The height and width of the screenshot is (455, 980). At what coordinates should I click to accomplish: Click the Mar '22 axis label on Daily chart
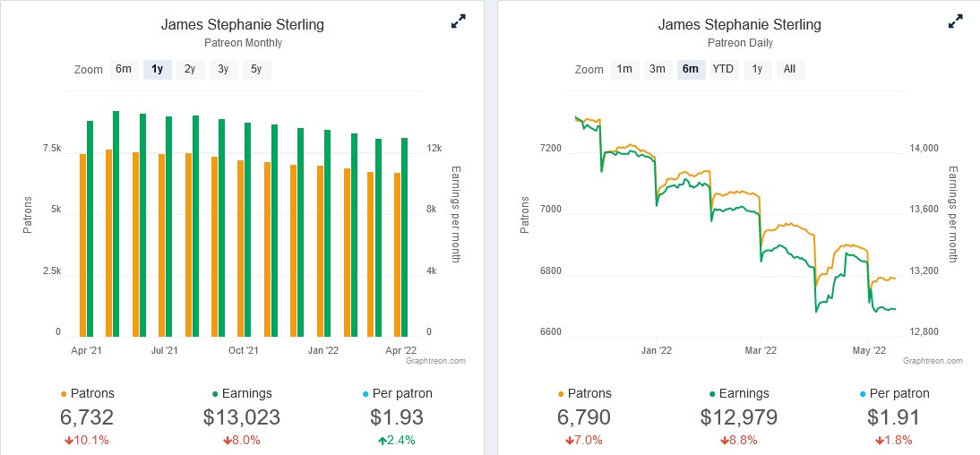coord(762,350)
